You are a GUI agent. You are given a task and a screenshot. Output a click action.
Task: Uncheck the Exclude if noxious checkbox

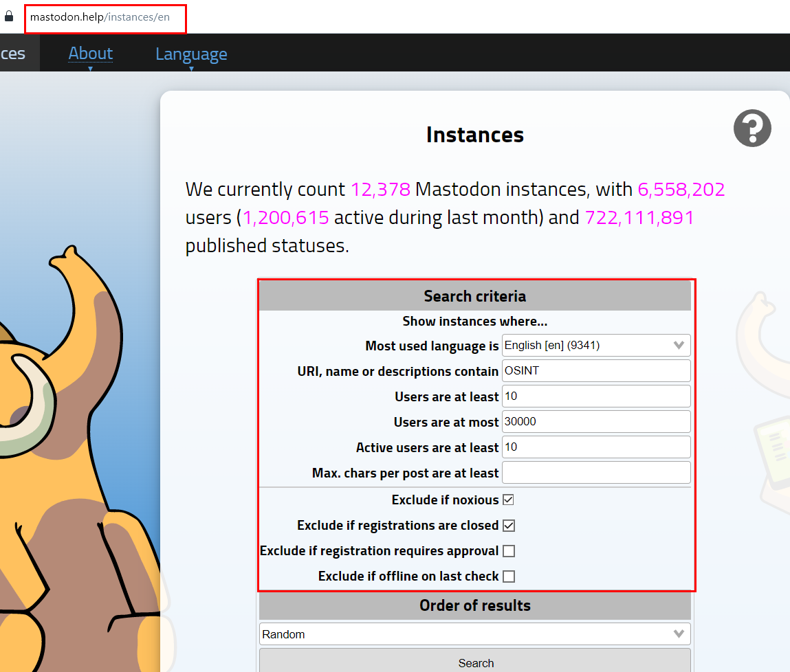[508, 500]
